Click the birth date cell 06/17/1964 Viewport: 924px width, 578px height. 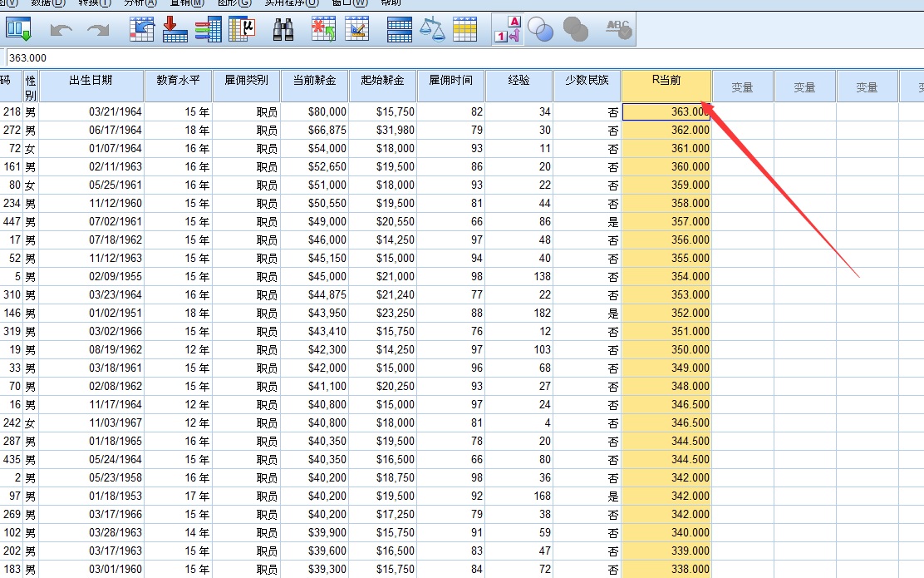tap(91, 130)
